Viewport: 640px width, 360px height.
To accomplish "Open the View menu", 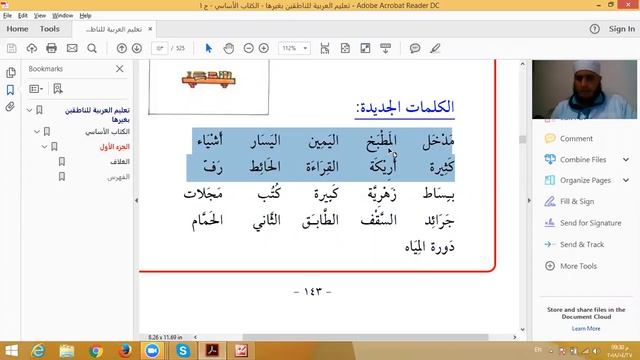I will coord(40,16).
